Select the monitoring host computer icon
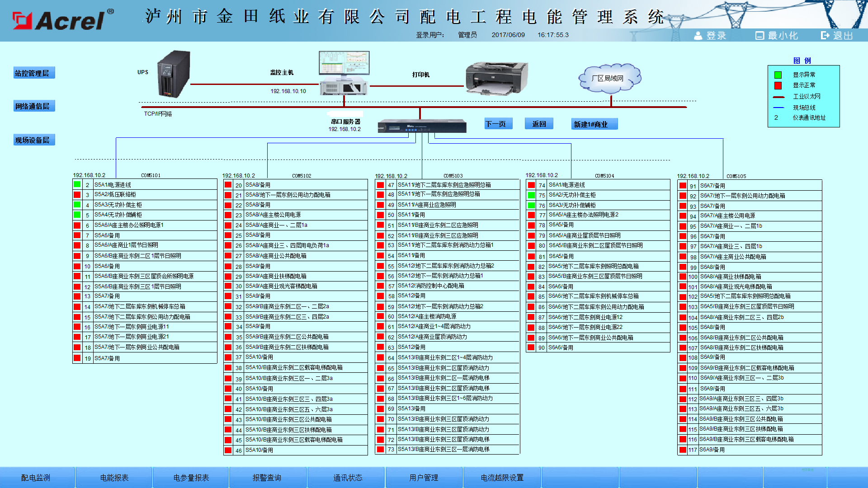This screenshot has width=868, height=488. pyautogui.click(x=344, y=73)
